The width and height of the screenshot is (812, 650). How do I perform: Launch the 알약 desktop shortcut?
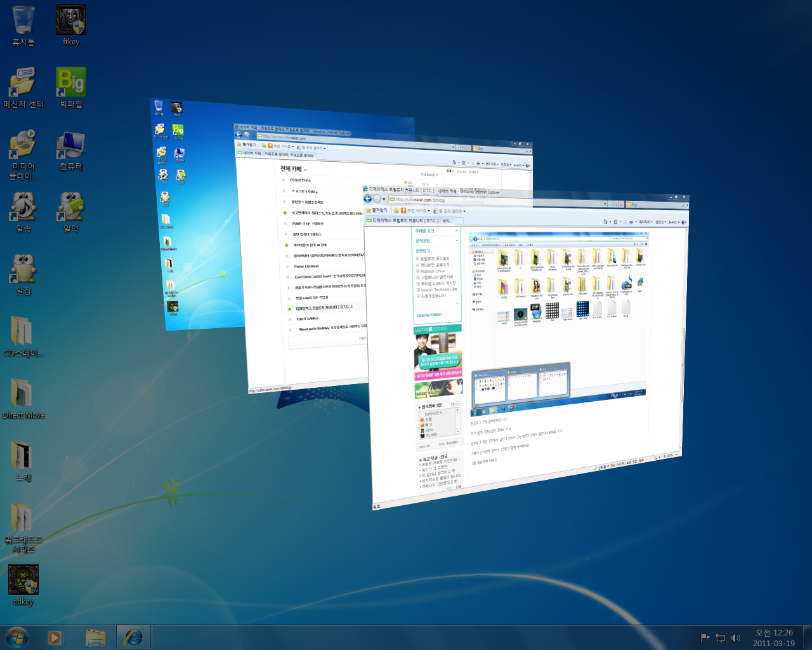(x=71, y=213)
